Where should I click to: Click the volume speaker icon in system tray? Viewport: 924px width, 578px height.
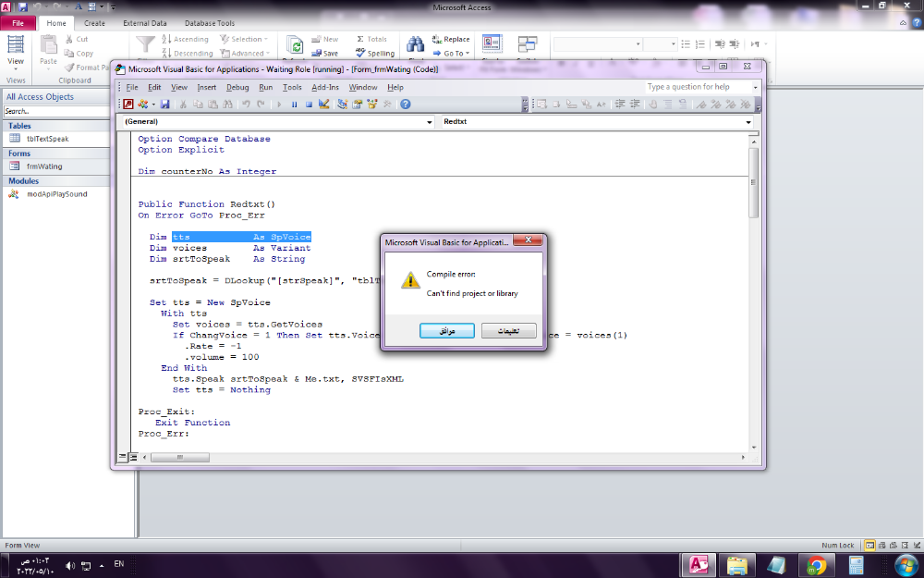pyautogui.click(x=70, y=566)
